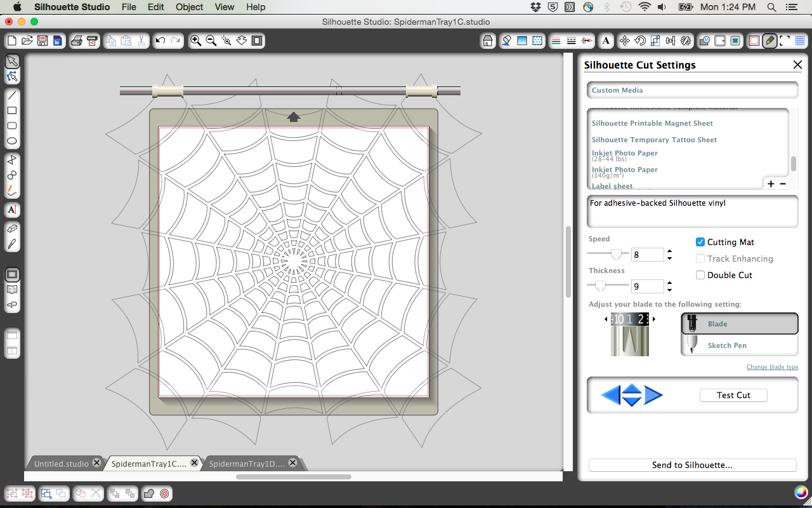Open the View menu

click(225, 7)
